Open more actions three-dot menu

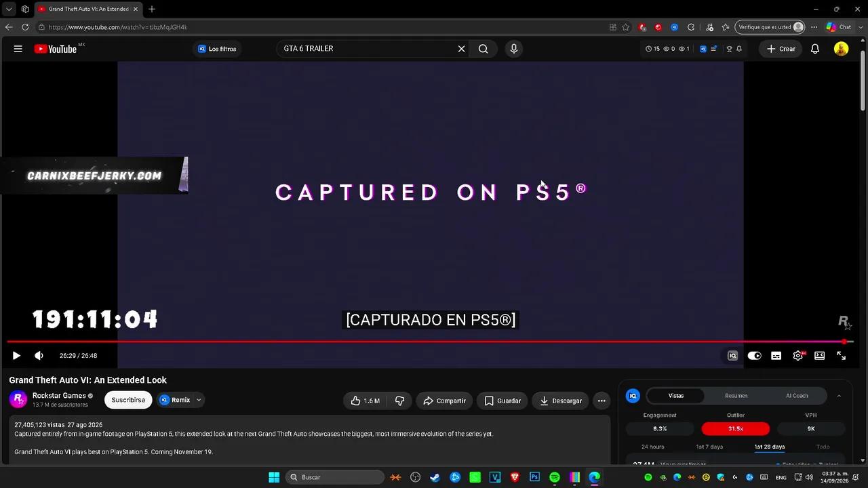(601, 401)
